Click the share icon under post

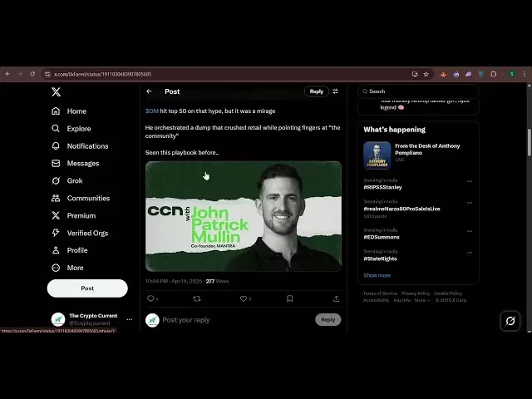tap(336, 298)
